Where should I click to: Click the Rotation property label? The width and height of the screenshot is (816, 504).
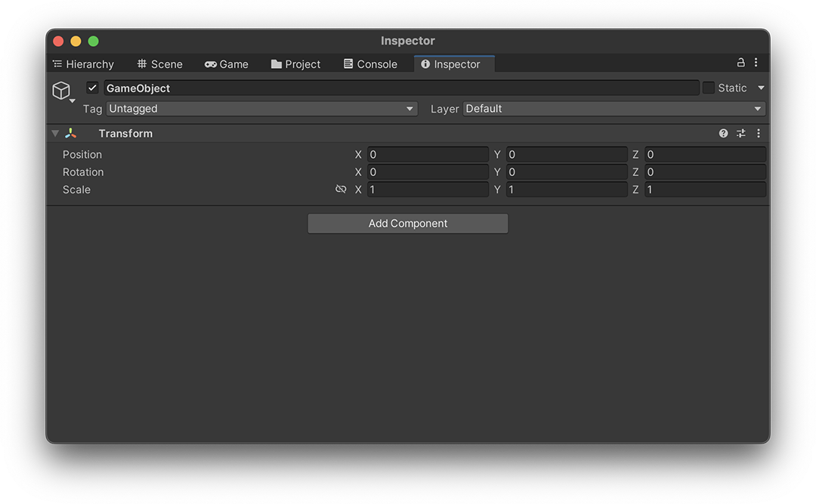(x=83, y=172)
